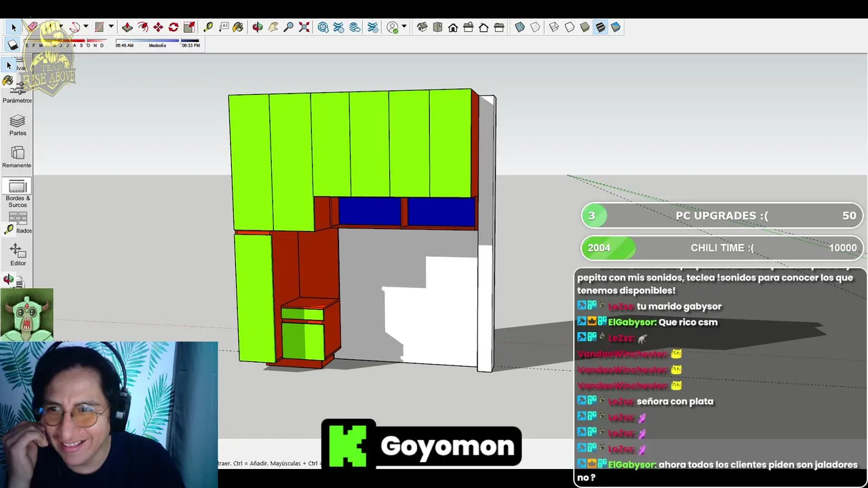Screen dimensions: 868x488
Task: Enable Shaded style
Action: [x=585, y=27]
